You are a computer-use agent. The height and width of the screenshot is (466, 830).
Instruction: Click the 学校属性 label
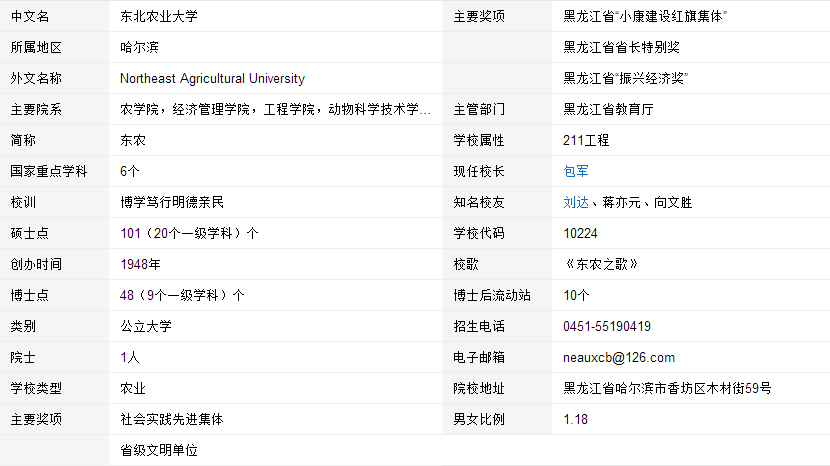coord(479,140)
